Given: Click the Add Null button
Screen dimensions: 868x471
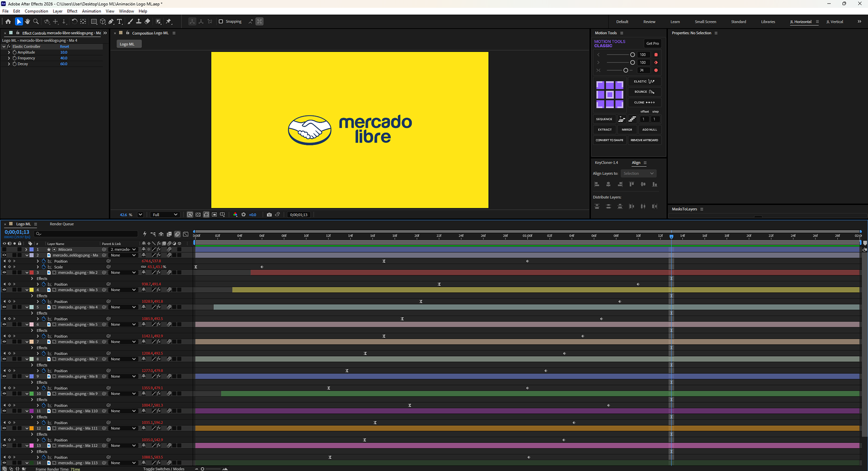Looking at the screenshot, I should 650,129.
